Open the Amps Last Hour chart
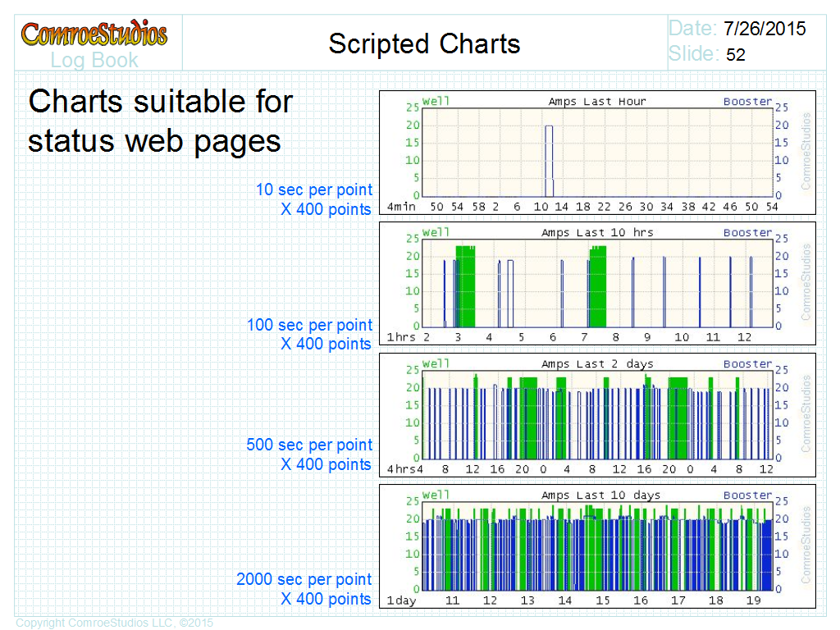The image size is (840, 630). (597, 153)
